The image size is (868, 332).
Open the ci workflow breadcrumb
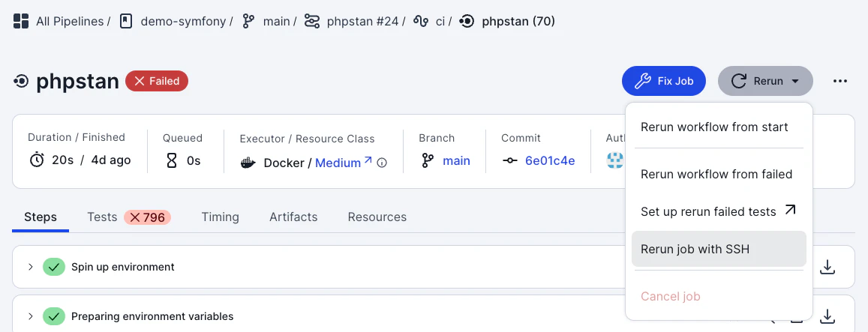click(x=440, y=22)
